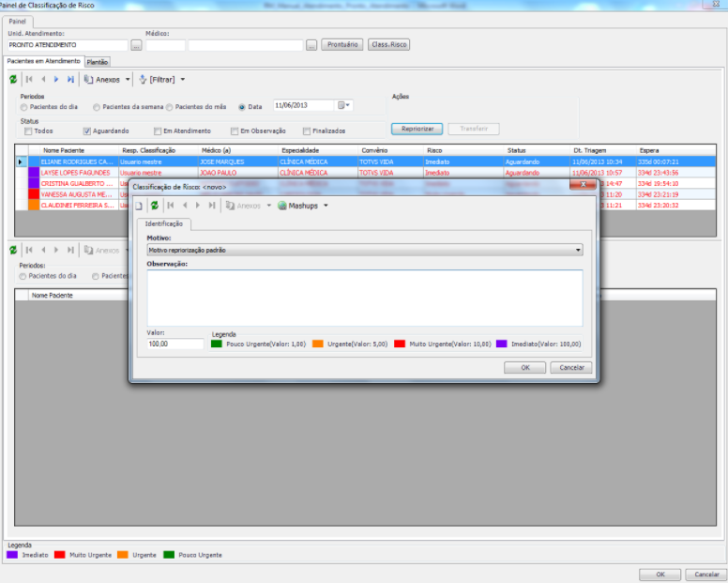Enable Em Atendimento status checkbox
The width and height of the screenshot is (728, 583).
pos(158,131)
